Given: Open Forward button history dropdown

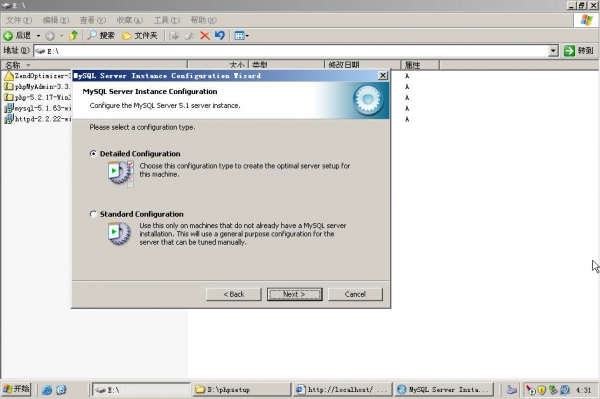Looking at the screenshot, I should (62, 36).
